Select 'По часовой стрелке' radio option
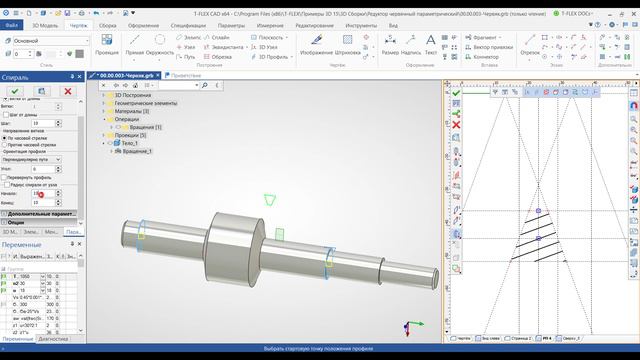The image size is (640, 360). click(5, 138)
